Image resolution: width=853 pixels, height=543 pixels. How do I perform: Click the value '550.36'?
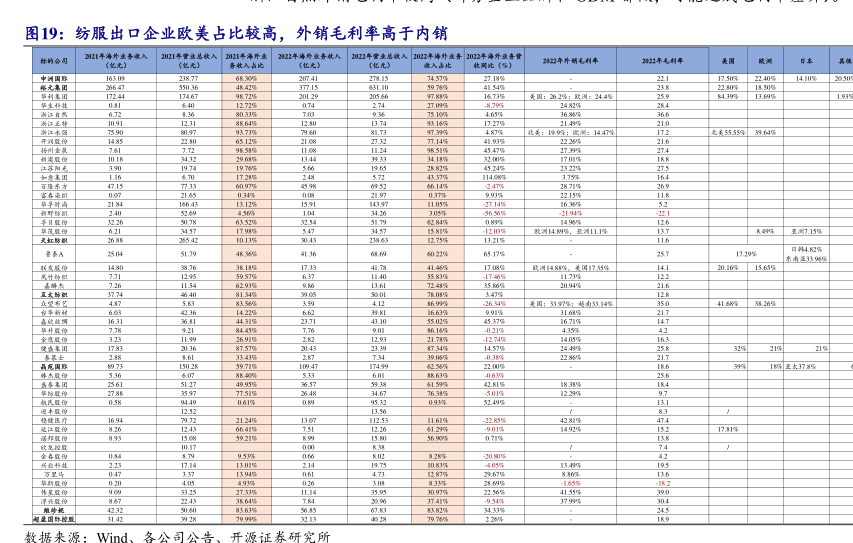coord(188,87)
